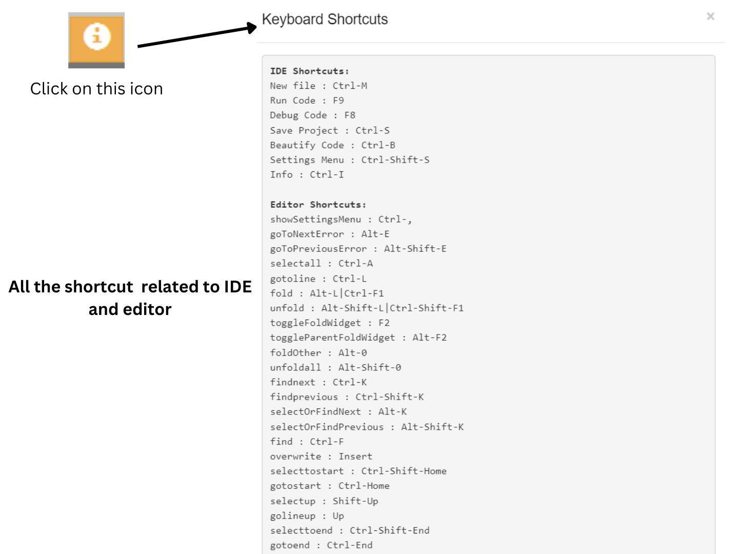Select the "New file : Ctrl-M" entry
This screenshot has height=554, width=756.
319,86
